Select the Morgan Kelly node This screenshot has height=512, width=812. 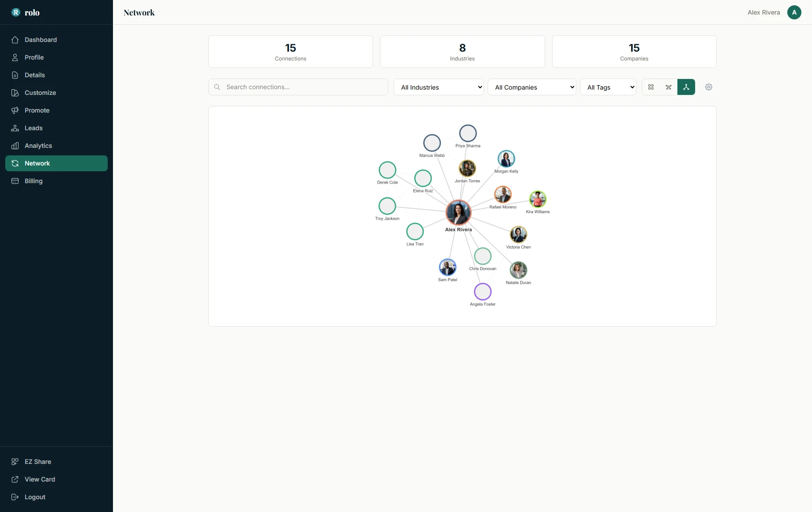point(506,159)
